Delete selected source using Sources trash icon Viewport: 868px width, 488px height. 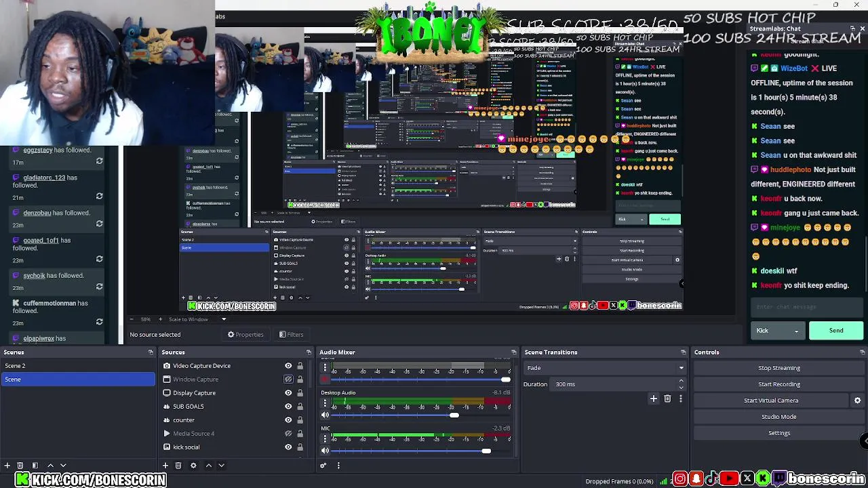(178, 466)
